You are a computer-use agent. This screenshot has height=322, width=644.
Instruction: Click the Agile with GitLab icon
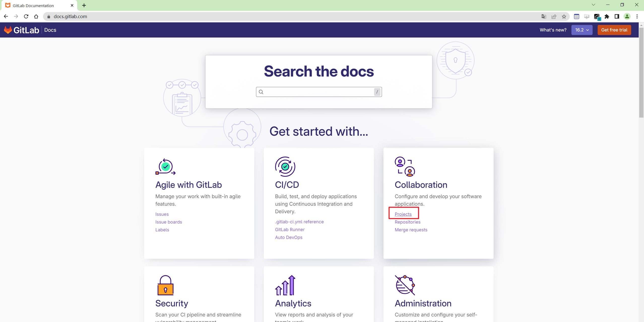[x=166, y=166]
